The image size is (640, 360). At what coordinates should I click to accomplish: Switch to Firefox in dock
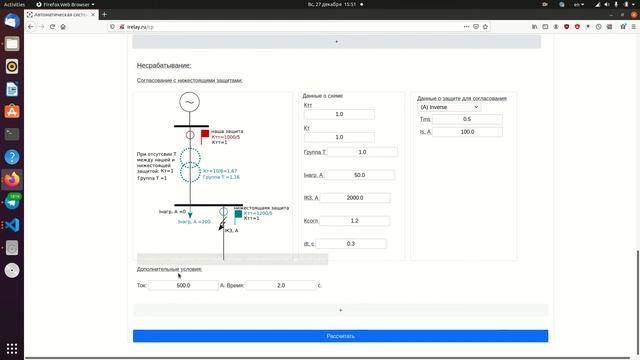pyautogui.click(x=12, y=180)
